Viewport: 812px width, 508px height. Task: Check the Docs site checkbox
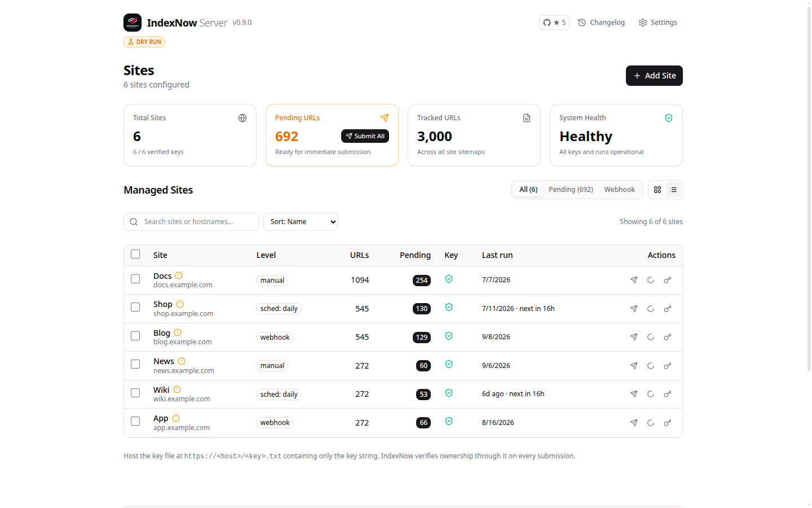(135, 279)
